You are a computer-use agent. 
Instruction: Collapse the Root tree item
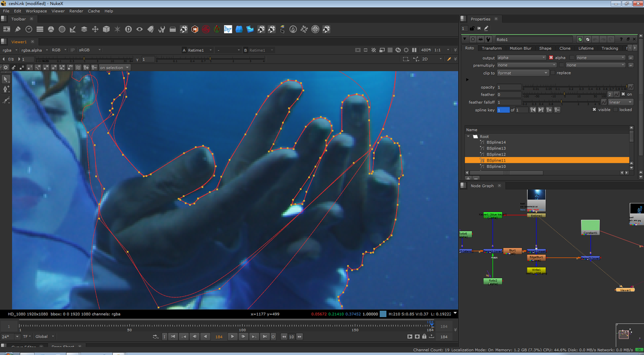[x=468, y=136]
